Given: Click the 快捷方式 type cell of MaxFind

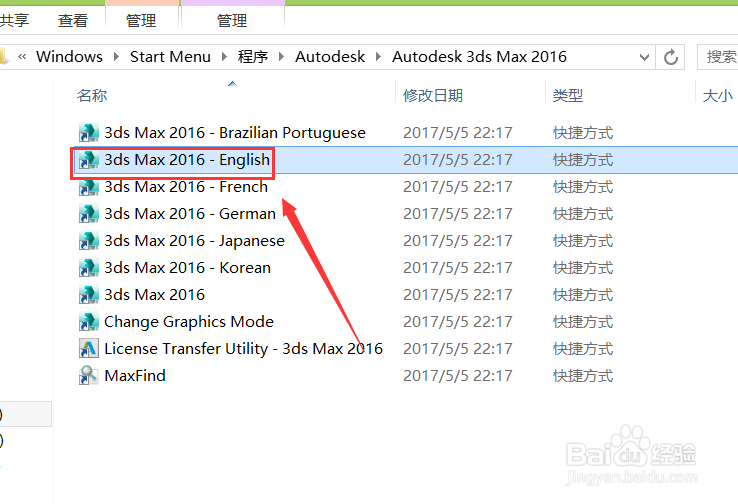Looking at the screenshot, I should tap(583, 376).
